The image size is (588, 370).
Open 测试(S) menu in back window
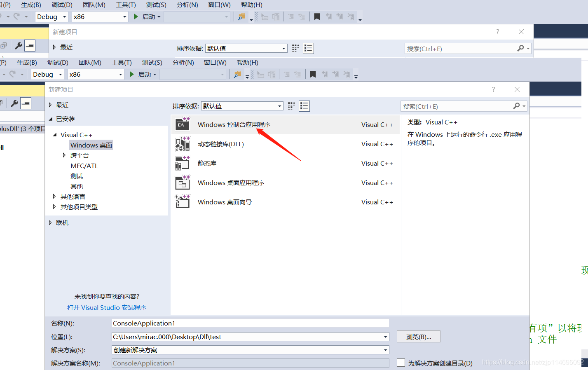tap(156, 5)
